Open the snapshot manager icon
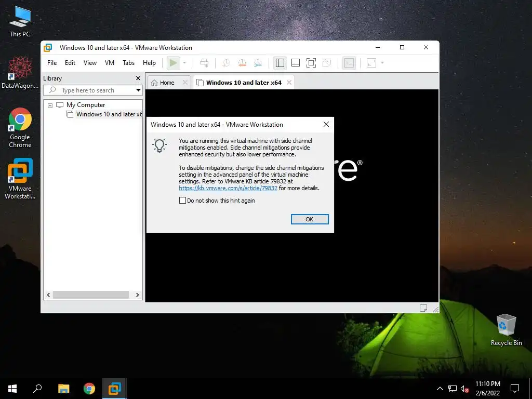This screenshot has height=399, width=532. 258,63
